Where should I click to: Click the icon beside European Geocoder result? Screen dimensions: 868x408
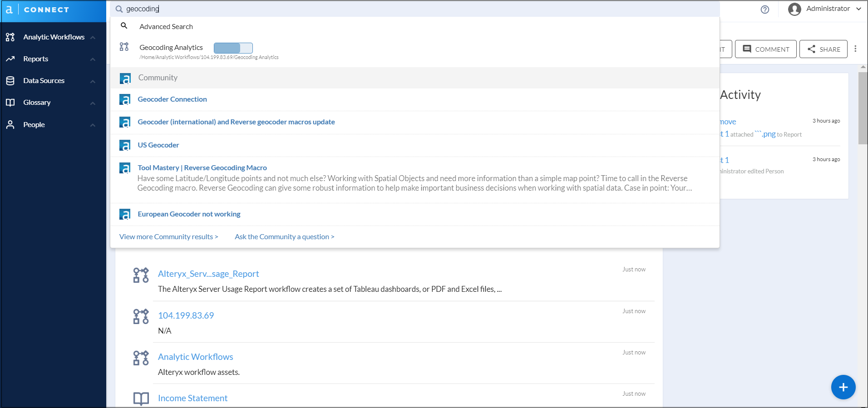[125, 214]
